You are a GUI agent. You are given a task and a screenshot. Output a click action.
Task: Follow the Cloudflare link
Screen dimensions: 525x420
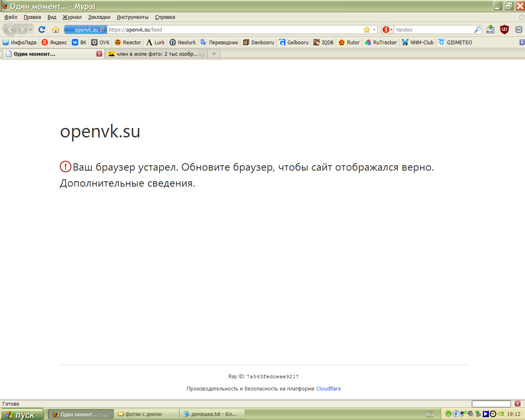pyautogui.click(x=328, y=389)
